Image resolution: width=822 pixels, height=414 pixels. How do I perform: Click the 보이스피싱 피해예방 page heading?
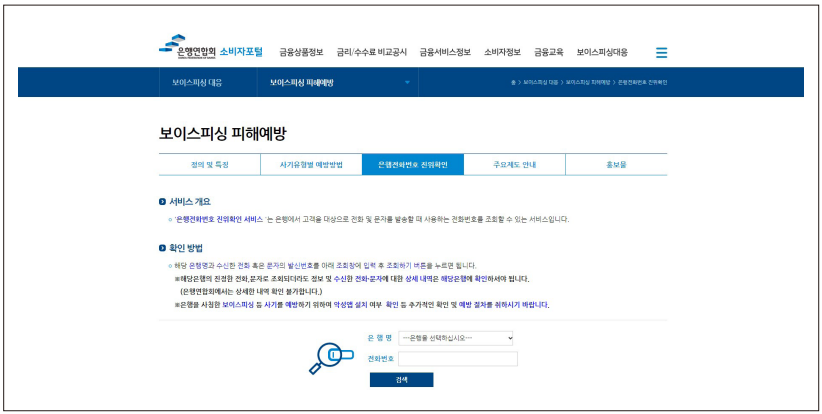(x=223, y=133)
